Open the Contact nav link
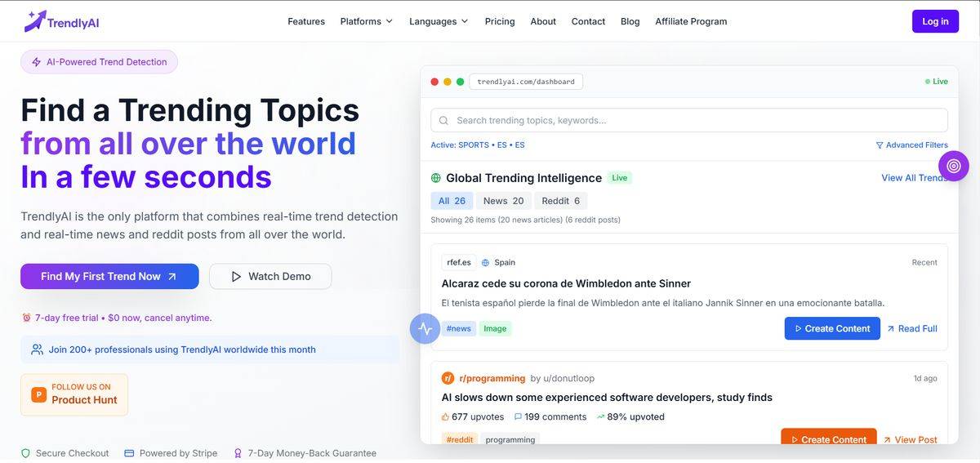Screen dimensions: 980x463 588,21
